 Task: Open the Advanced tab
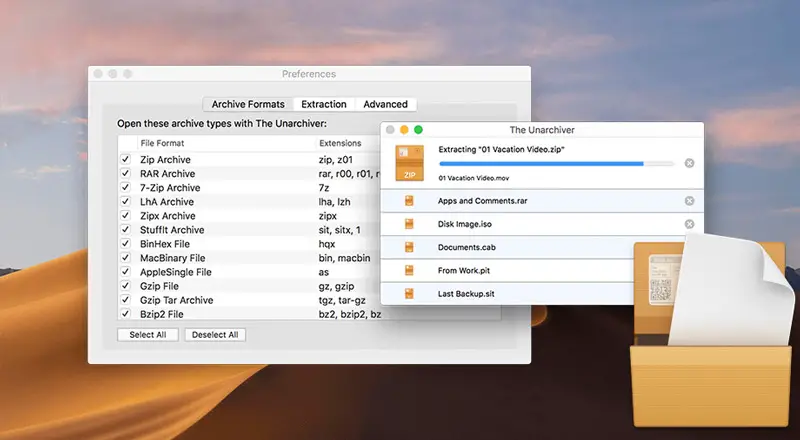pos(386,104)
